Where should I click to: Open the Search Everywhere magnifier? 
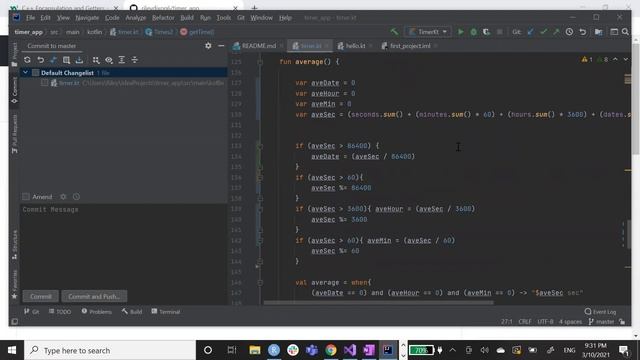click(x=625, y=32)
